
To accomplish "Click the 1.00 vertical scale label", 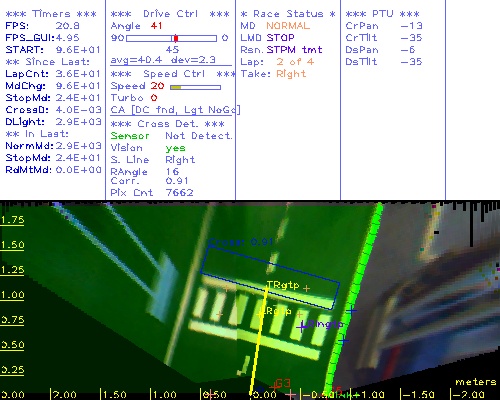I will tap(12, 295).
